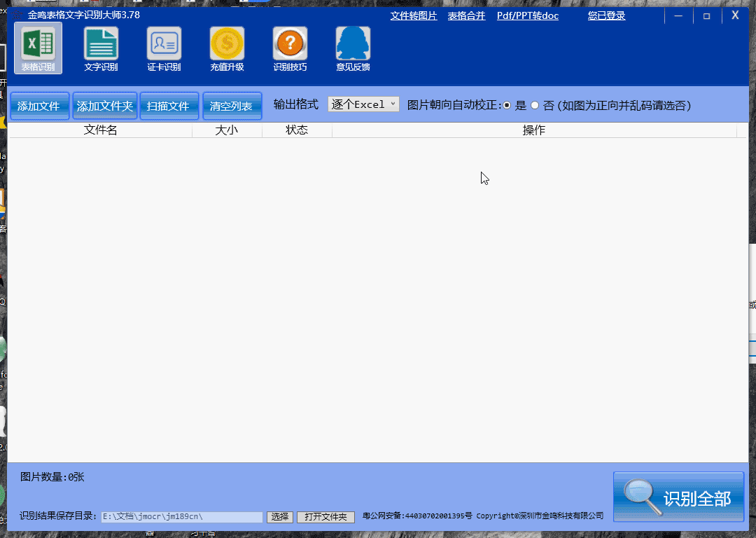The image size is (756, 538).
Task: Select 否 for auto orientation correction
Action: tap(535, 105)
